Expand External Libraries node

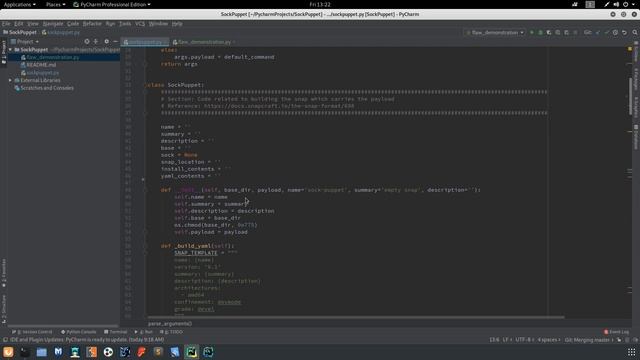pyautogui.click(x=10, y=80)
